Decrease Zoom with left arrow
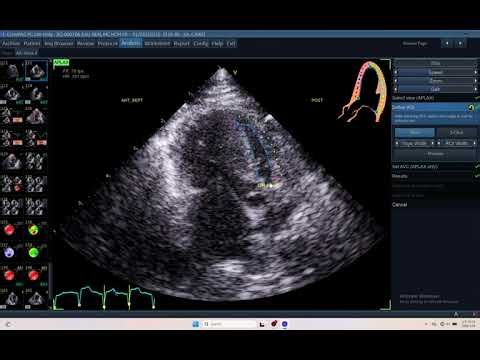480x360 pixels. tap(396, 81)
